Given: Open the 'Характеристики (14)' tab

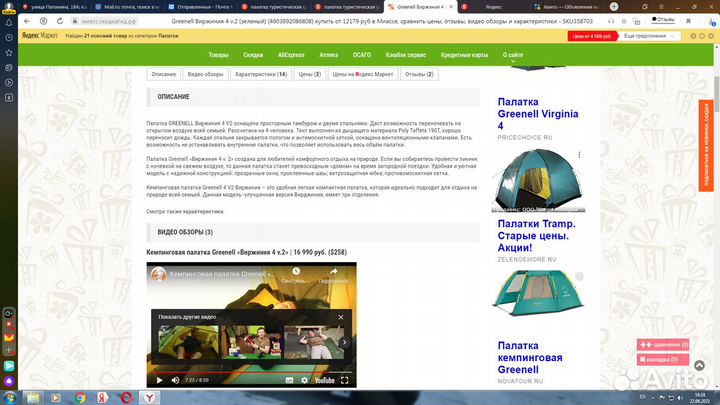Looking at the screenshot, I should [x=260, y=74].
